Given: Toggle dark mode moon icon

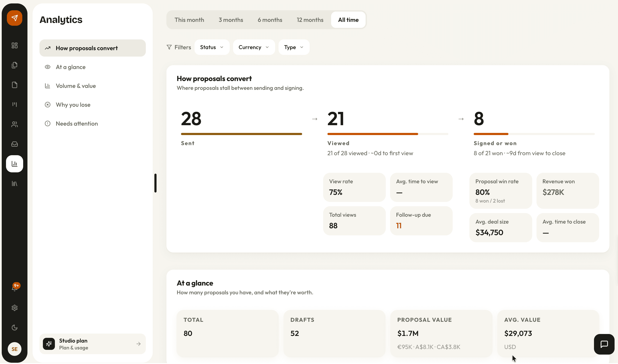Looking at the screenshot, I should click(x=15, y=328).
